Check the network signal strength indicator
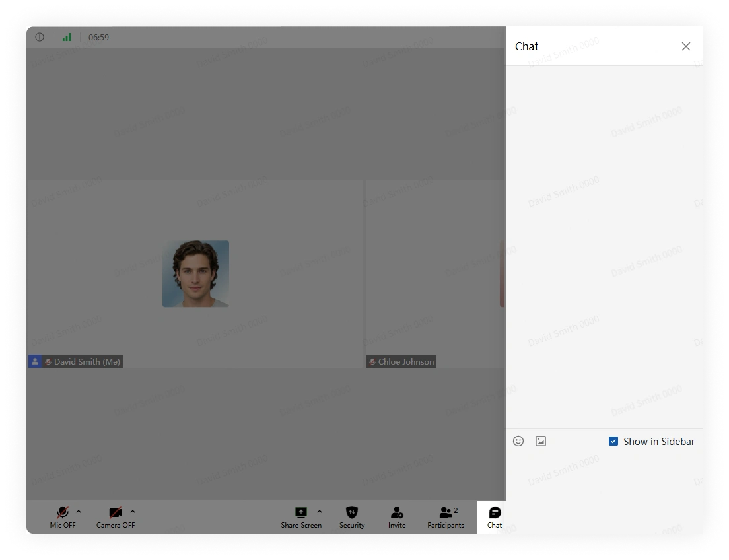729x560 pixels. (67, 37)
